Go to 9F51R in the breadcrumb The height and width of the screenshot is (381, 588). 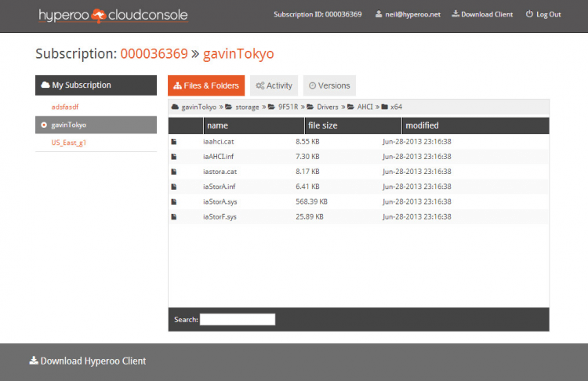coord(288,107)
